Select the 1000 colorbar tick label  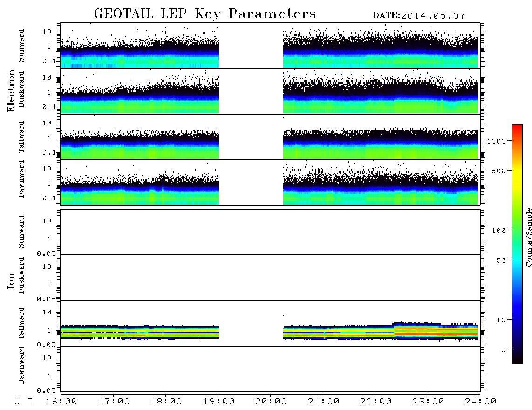[x=497, y=141]
